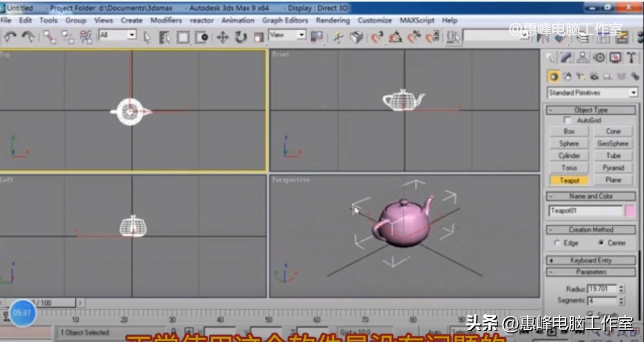The image size is (644, 342).
Task: Open the Standard Primitives dropdown
Action: 591,92
